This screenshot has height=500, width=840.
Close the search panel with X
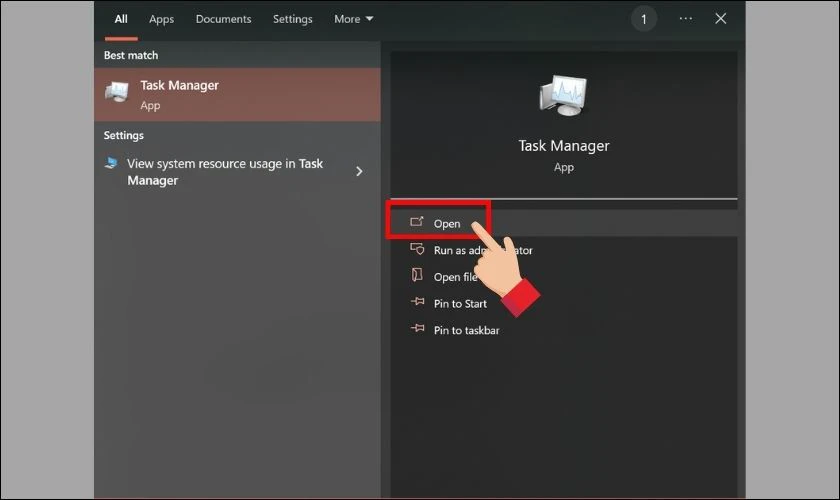coord(721,19)
